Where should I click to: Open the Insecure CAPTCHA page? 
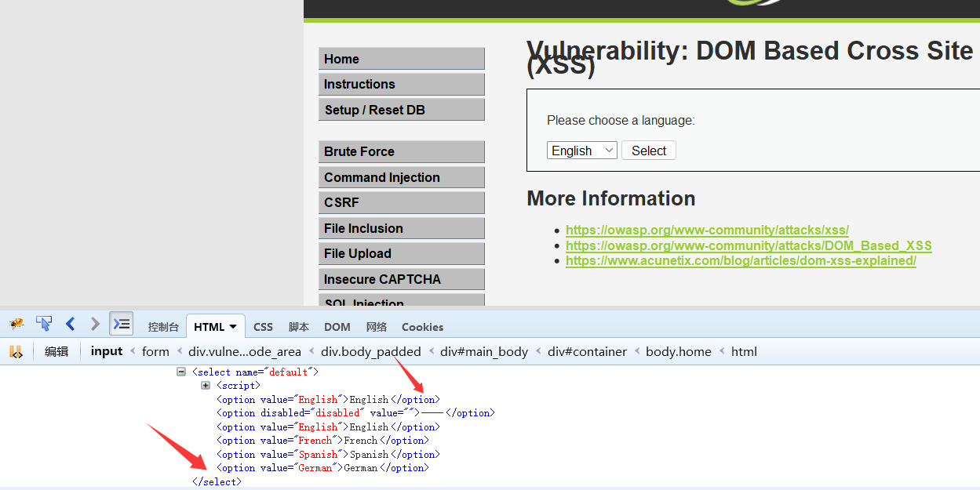point(402,279)
